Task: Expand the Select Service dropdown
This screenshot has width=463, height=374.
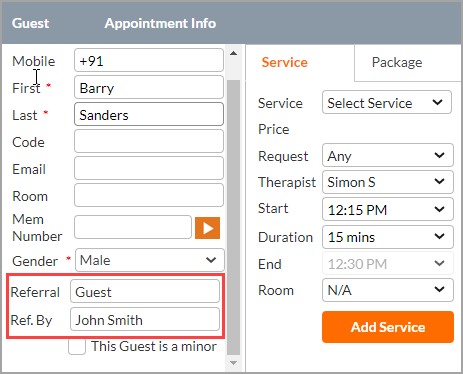Action: pyautogui.click(x=387, y=102)
